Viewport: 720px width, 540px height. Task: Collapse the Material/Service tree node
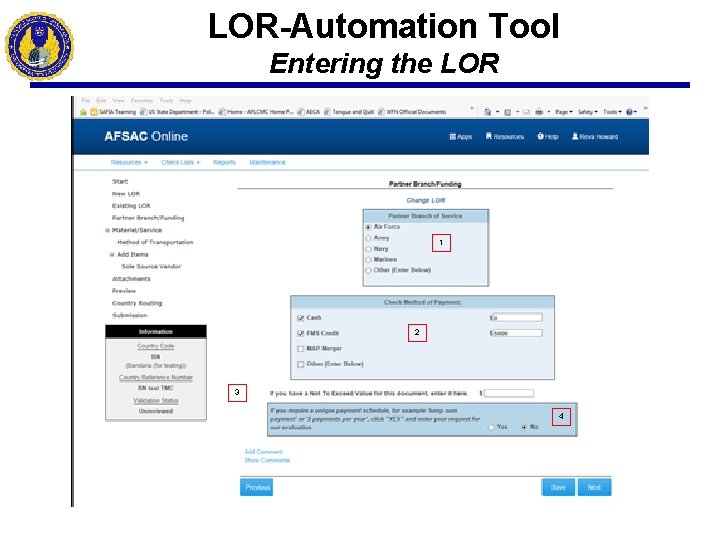click(x=107, y=230)
